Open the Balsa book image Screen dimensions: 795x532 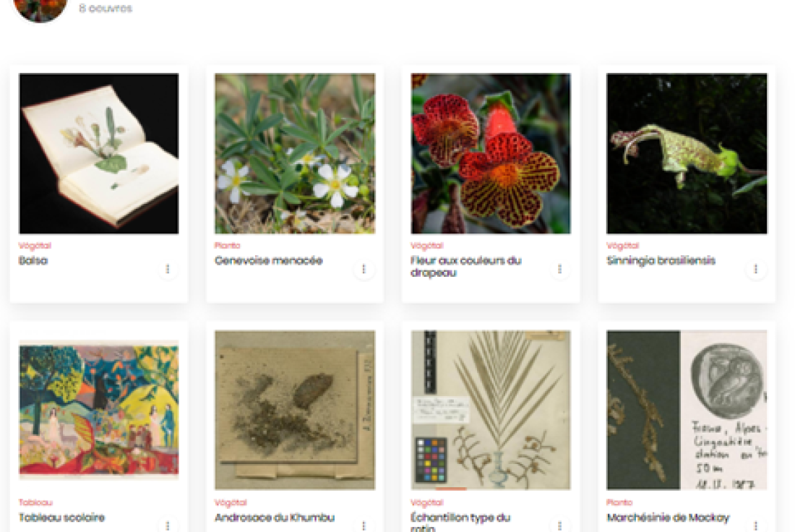tap(99, 154)
